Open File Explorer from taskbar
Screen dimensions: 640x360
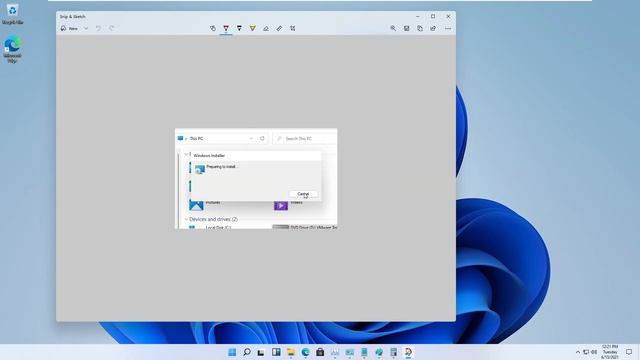coord(291,352)
